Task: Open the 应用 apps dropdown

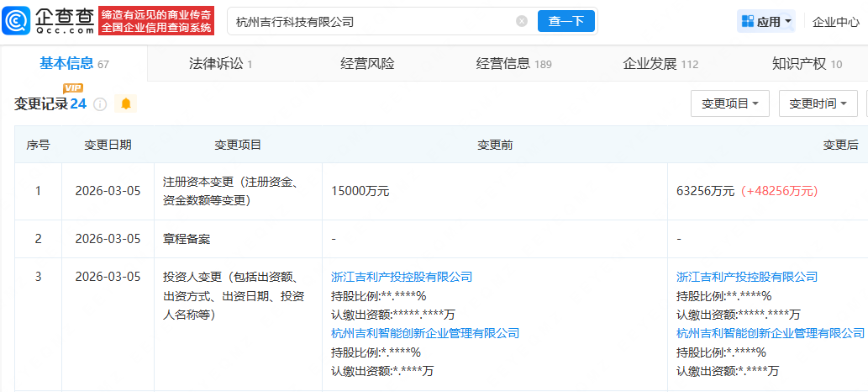Action: [766, 22]
